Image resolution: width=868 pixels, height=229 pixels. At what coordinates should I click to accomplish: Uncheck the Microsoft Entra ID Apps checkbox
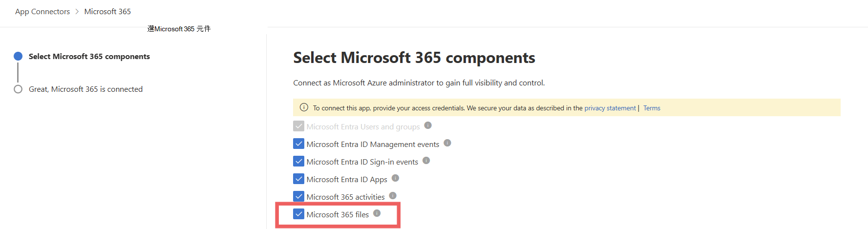coord(298,179)
